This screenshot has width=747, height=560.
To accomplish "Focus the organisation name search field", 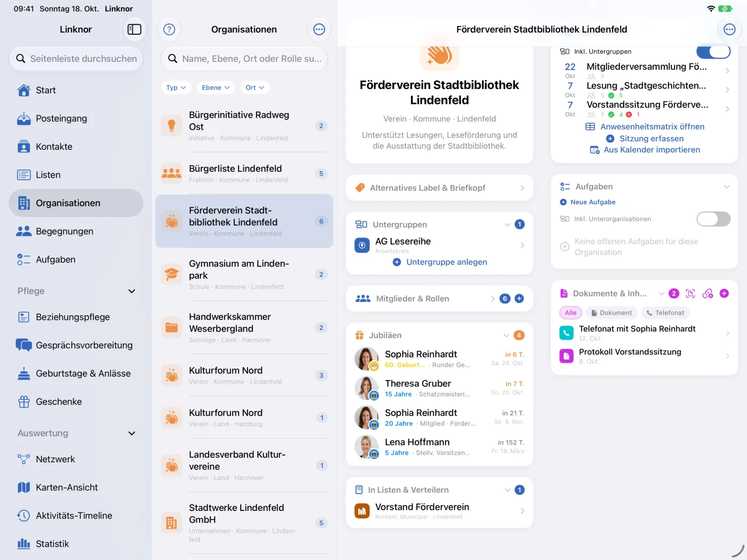I will tap(244, 59).
